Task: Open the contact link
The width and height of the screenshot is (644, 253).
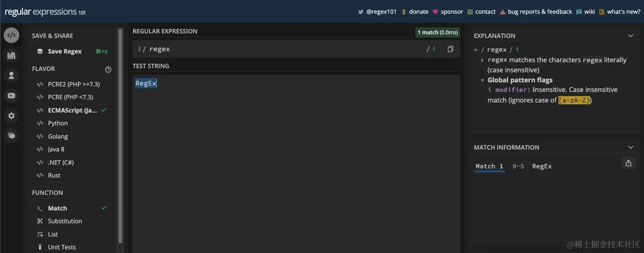Action: (485, 12)
